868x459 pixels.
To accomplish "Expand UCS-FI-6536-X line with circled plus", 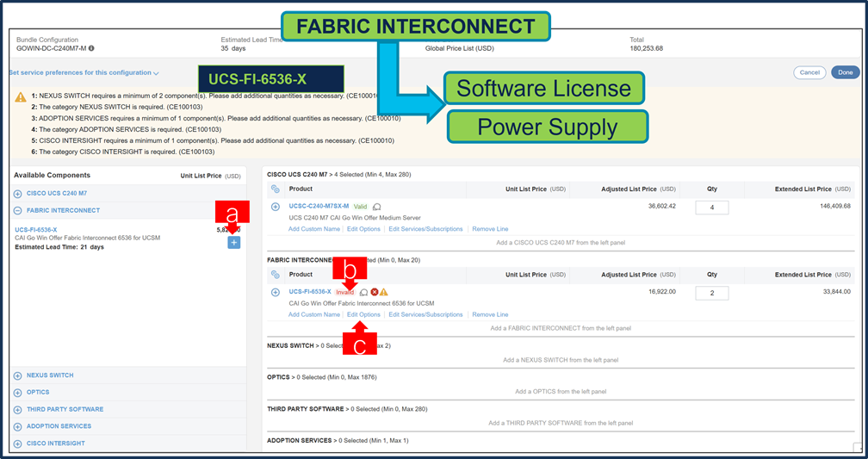I will coord(276,292).
